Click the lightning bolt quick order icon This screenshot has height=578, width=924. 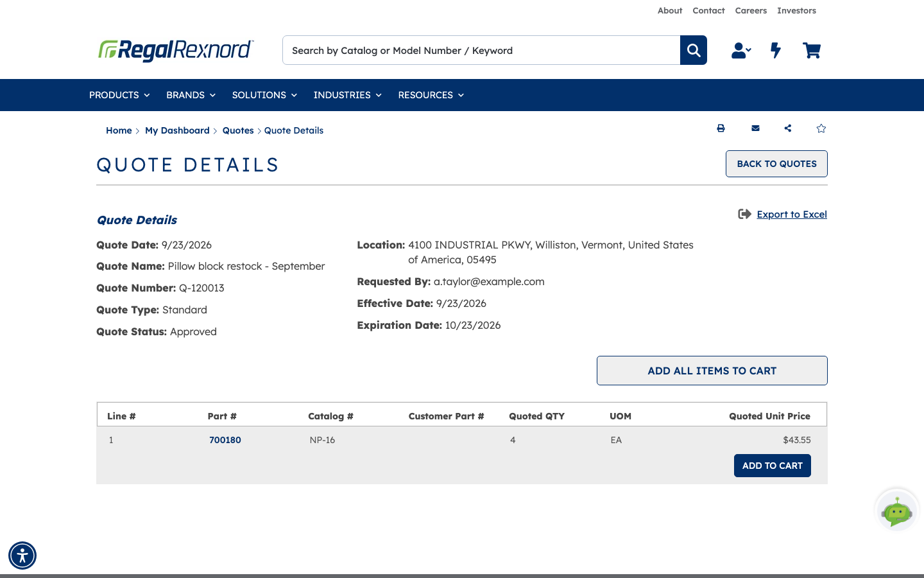pos(776,50)
